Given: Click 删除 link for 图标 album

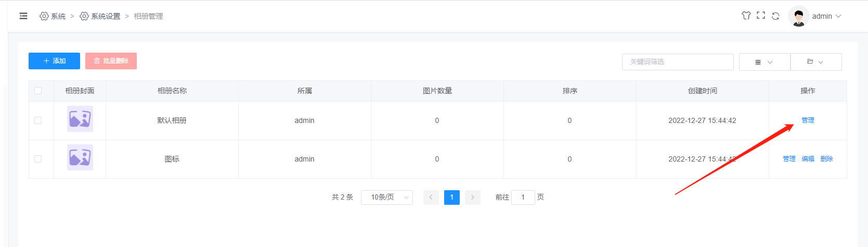Looking at the screenshot, I should pos(826,159).
